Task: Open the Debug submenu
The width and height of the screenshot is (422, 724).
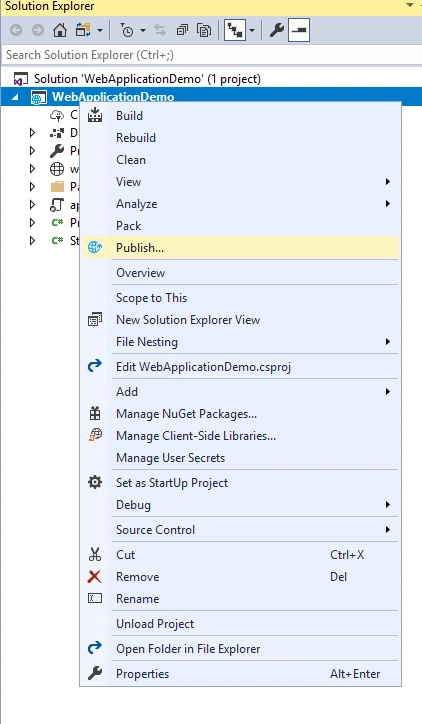Action: pos(240,505)
